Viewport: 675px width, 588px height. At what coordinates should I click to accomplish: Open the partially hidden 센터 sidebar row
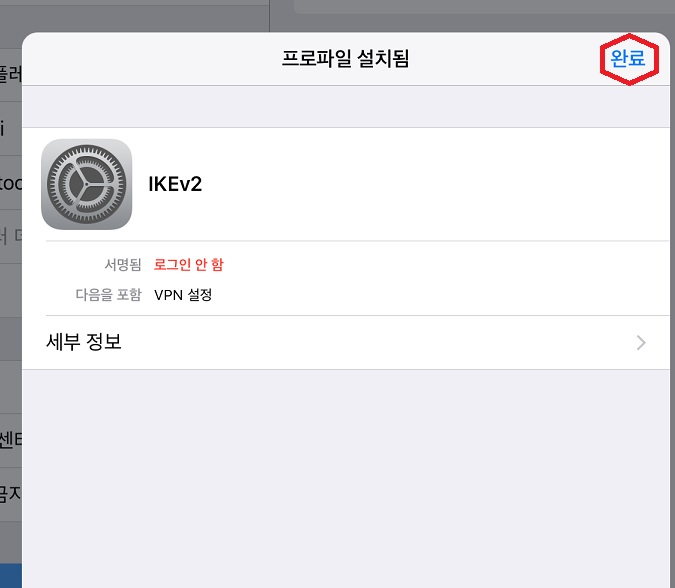point(11,440)
